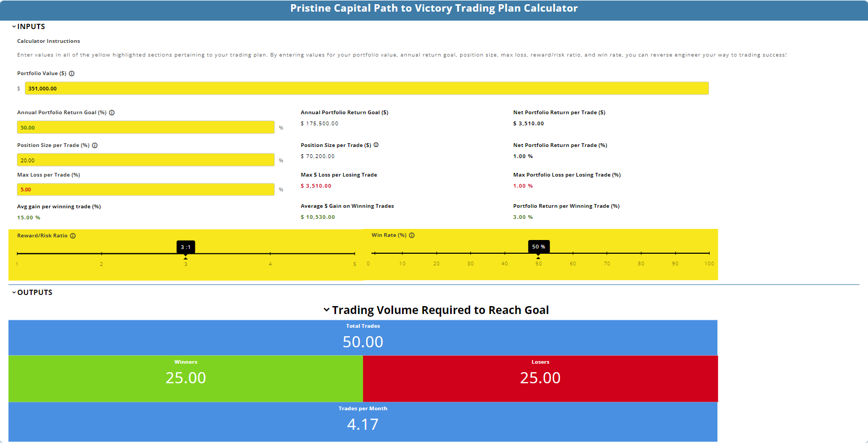This screenshot has height=443, width=868.
Task: Open Position Size per Trade ($) info icon
Action: point(376,145)
